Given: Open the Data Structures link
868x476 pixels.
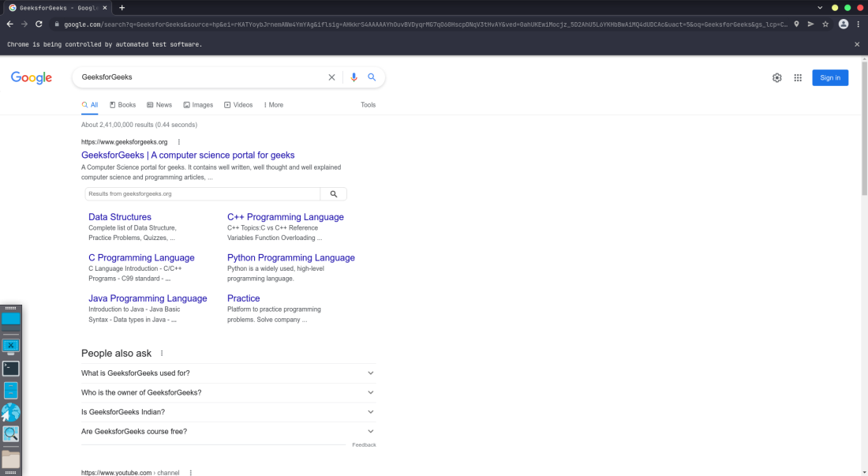Looking at the screenshot, I should (x=120, y=217).
